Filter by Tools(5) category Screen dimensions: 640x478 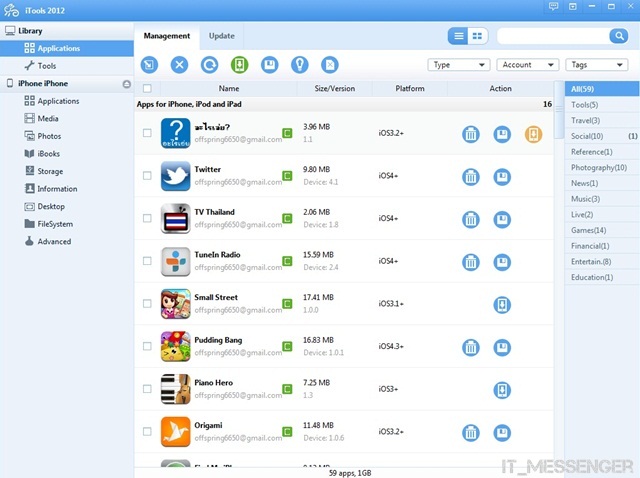[x=602, y=105]
